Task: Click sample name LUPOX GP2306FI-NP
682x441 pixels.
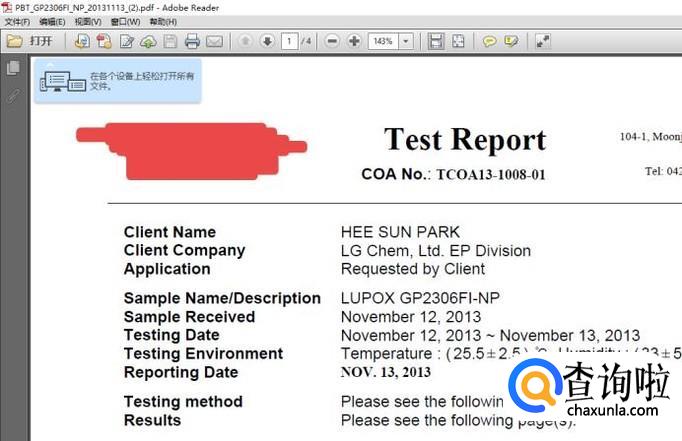Action: (420, 298)
